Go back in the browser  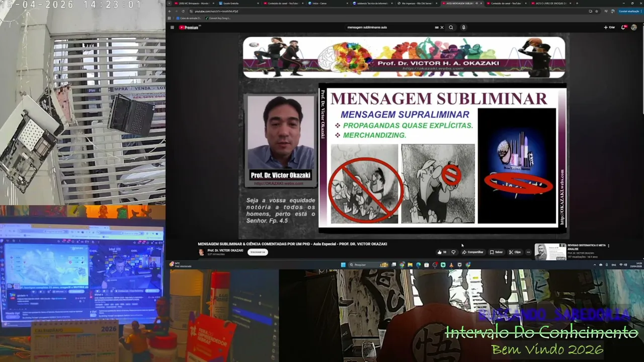click(169, 11)
